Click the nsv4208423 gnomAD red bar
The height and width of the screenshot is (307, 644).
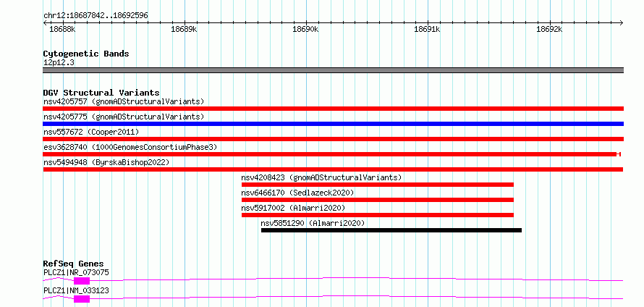(x=378, y=185)
